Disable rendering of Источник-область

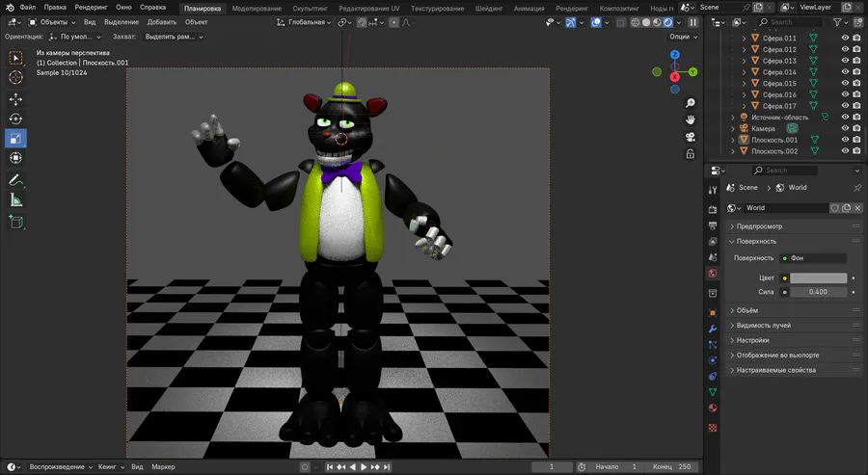856,118
